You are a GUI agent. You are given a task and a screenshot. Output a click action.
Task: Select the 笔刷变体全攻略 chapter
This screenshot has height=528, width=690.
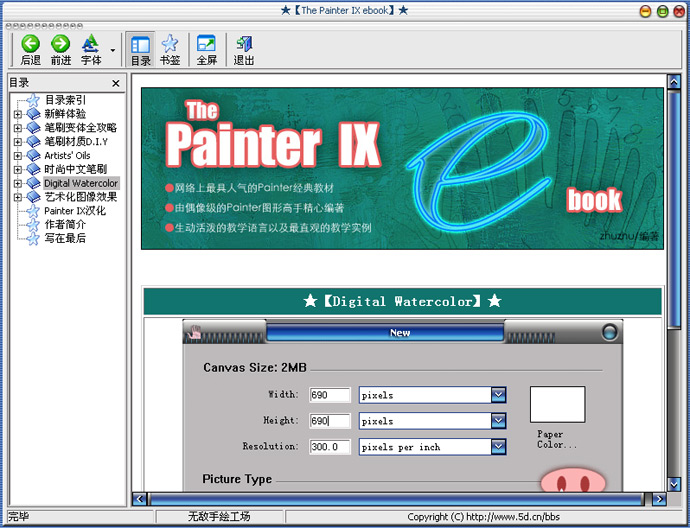(81, 128)
